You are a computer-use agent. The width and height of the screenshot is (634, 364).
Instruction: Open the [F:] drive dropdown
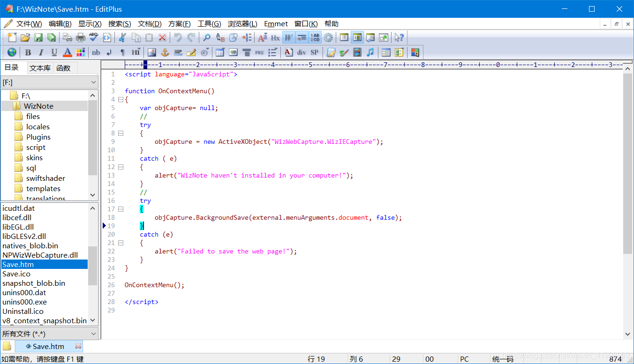pos(50,82)
